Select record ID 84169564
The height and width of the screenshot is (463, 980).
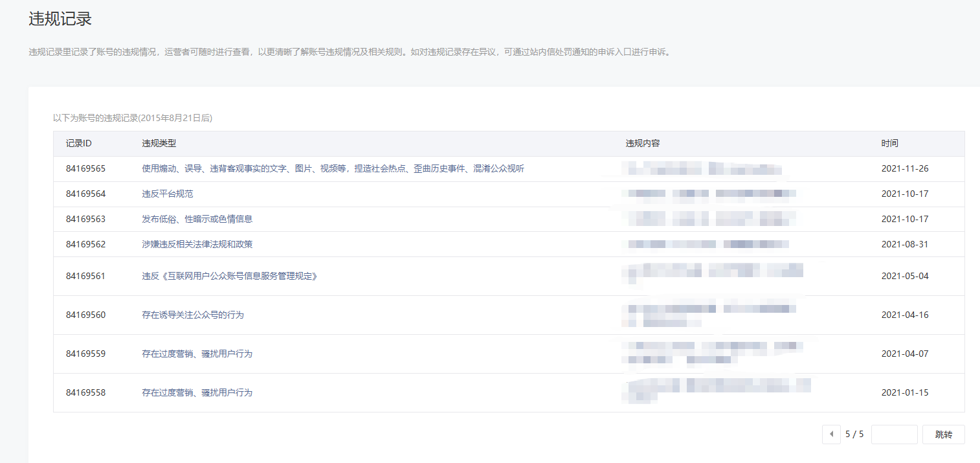point(85,194)
